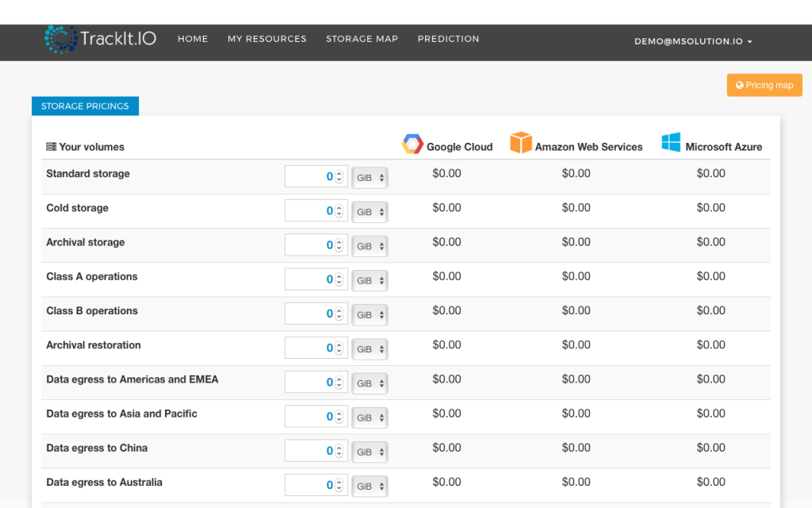The width and height of the screenshot is (812, 508).
Task: Click the TrackIt.IO logo
Action: point(101,39)
